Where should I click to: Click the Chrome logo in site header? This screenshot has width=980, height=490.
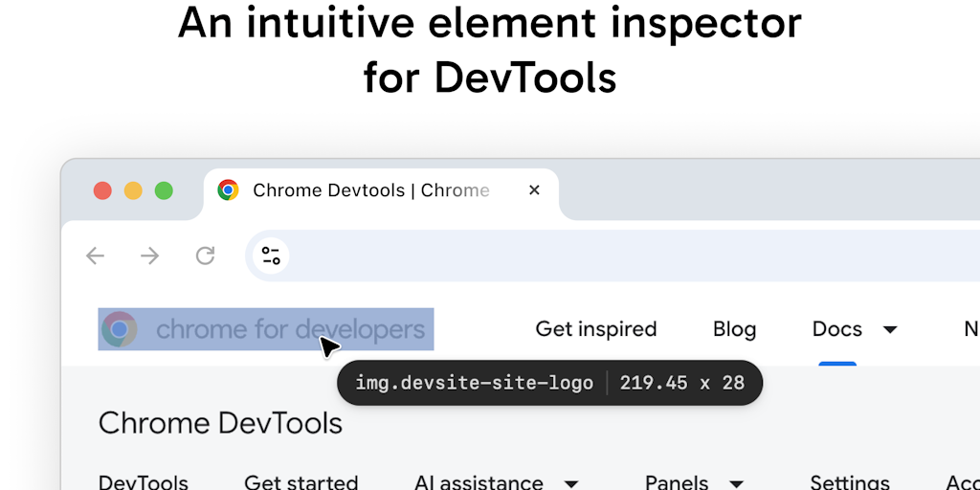120,329
